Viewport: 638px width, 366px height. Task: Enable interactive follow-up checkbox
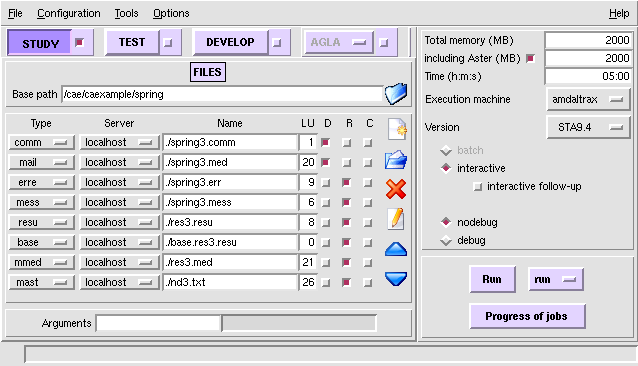478,187
